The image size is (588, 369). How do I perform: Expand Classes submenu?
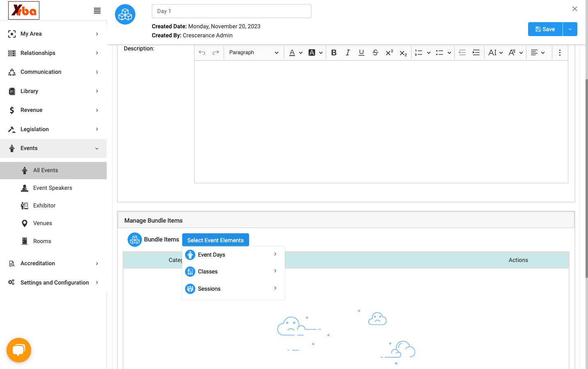click(233, 271)
